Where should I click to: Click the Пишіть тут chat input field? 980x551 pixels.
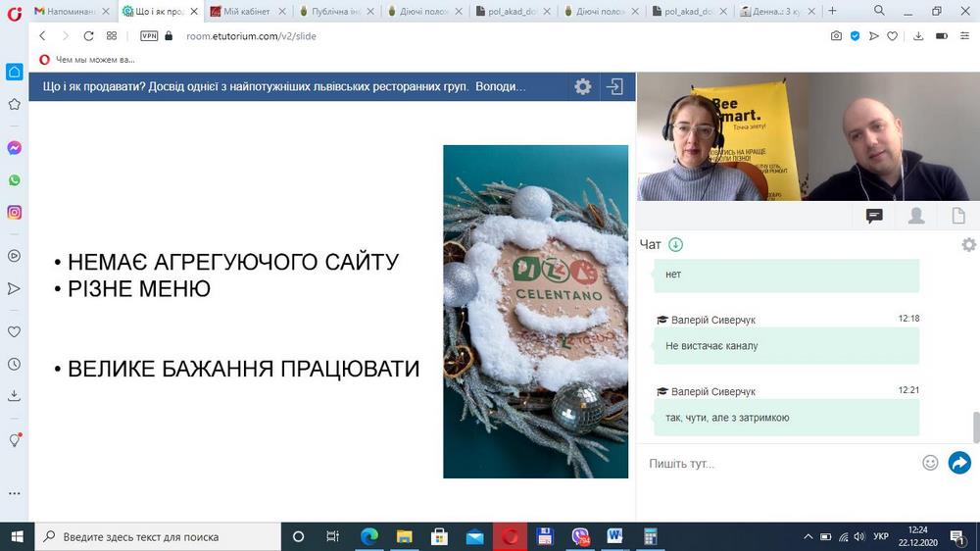(779, 463)
